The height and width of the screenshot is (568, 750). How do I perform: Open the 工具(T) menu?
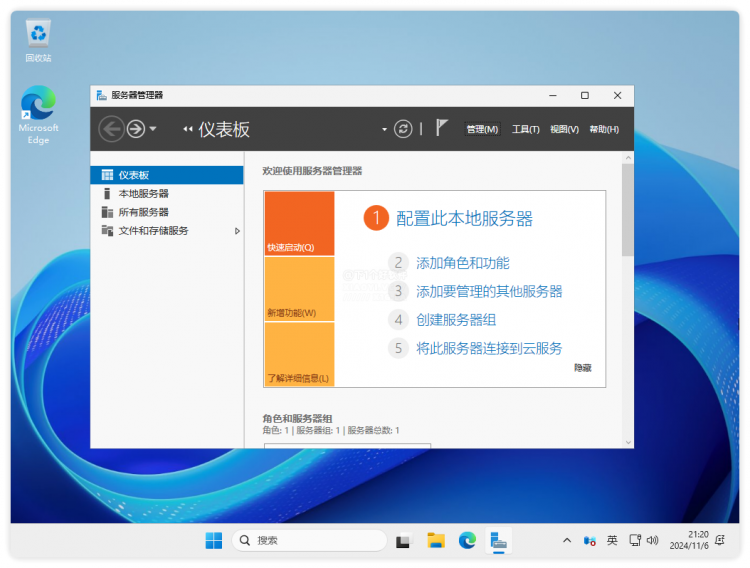pos(525,129)
